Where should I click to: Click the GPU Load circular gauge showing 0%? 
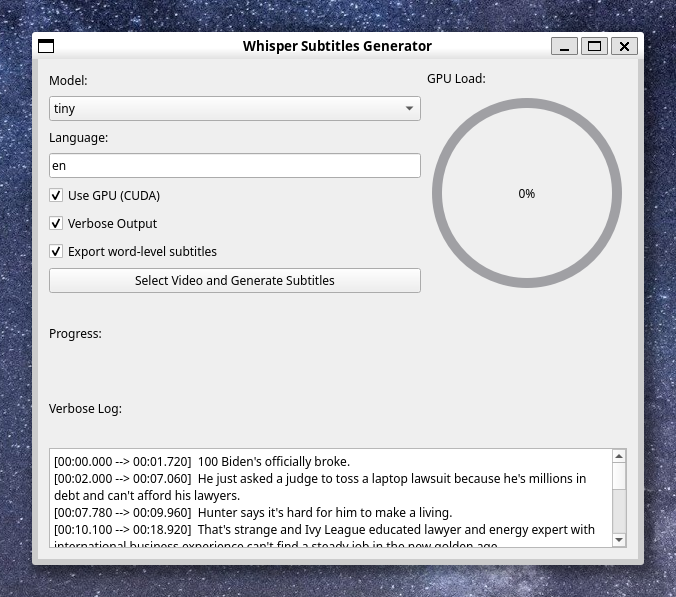[x=527, y=193]
